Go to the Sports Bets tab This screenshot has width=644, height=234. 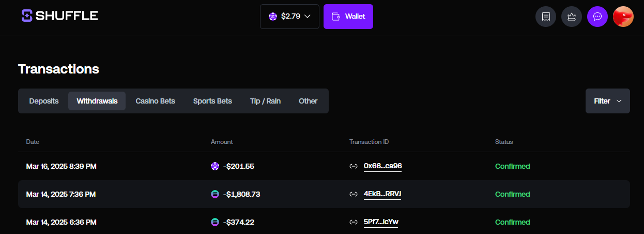pos(212,101)
